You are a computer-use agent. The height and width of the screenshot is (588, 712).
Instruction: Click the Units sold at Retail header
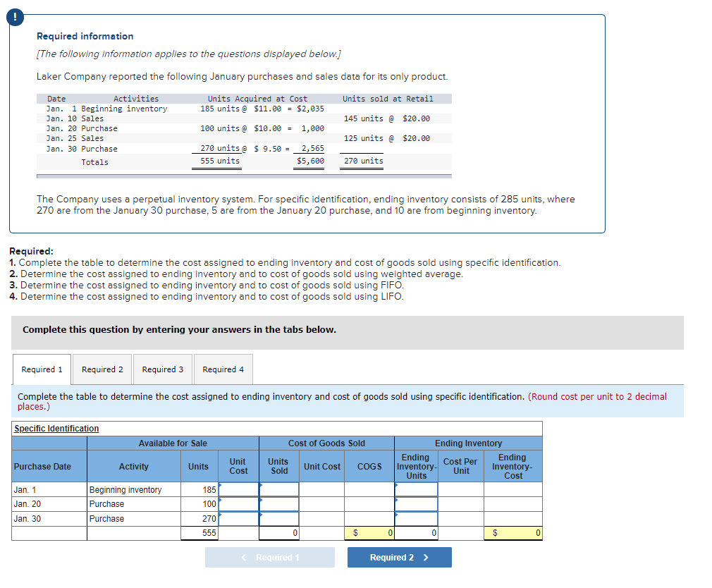point(388,99)
